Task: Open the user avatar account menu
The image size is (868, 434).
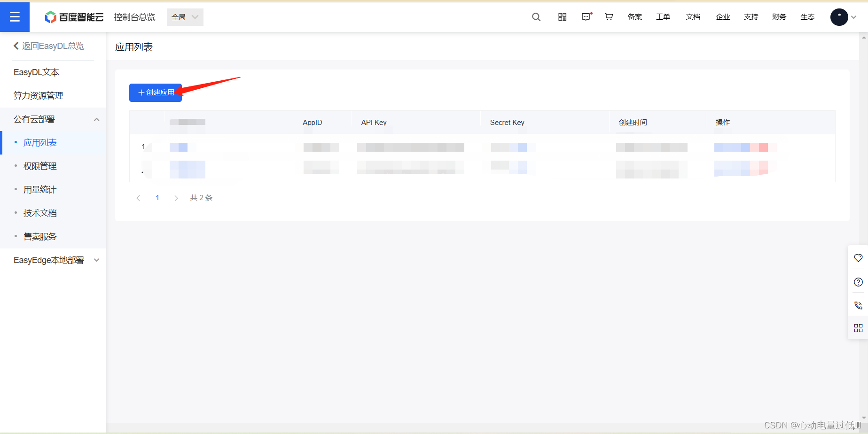Action: tap(839, 17)
